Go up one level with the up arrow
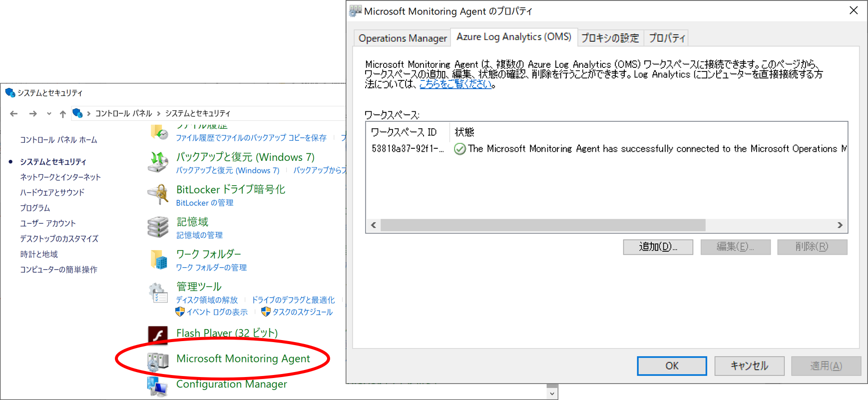Screen dimensions: 868x400 coord(62,114)
